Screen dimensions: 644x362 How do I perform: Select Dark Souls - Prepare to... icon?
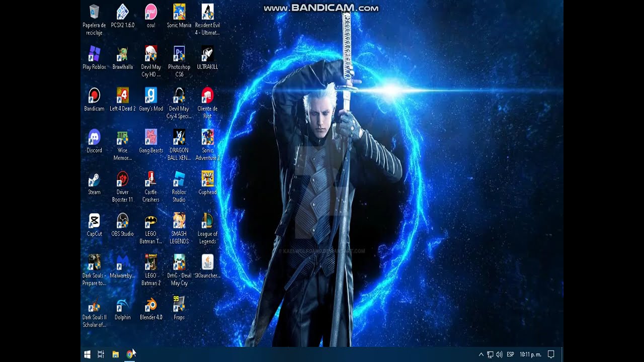click(x=94, y=270)
